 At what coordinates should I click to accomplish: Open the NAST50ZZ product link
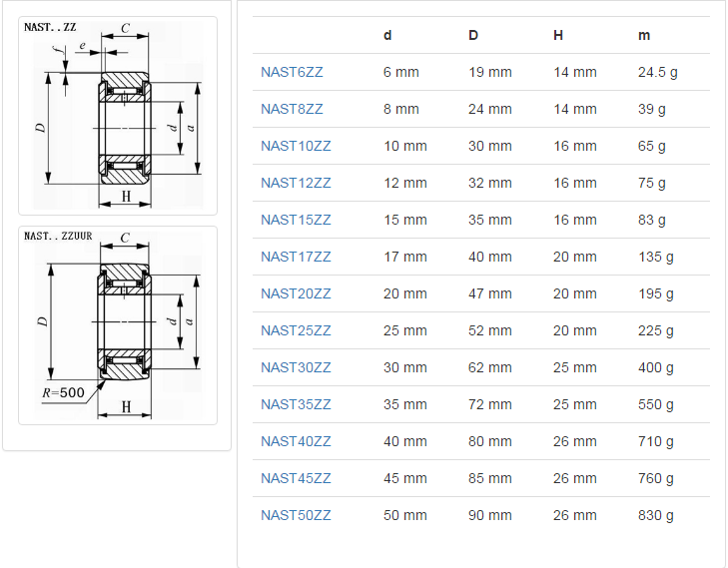(x=296, y=515)
